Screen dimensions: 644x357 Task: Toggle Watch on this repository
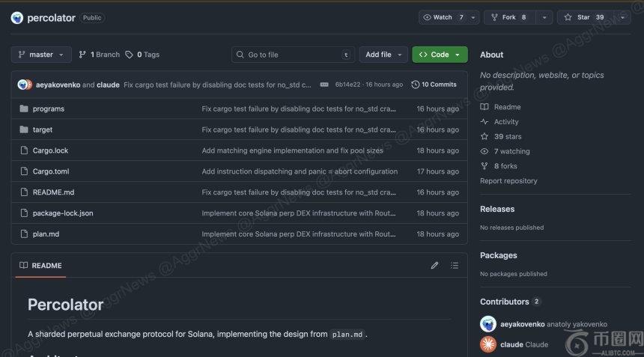443,17
